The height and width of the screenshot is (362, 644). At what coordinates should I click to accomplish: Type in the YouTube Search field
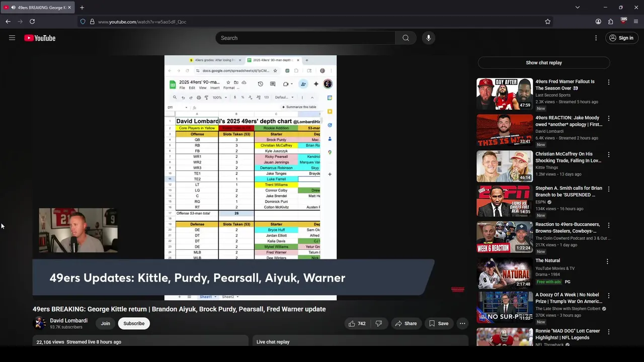click(x=306, y=38)
